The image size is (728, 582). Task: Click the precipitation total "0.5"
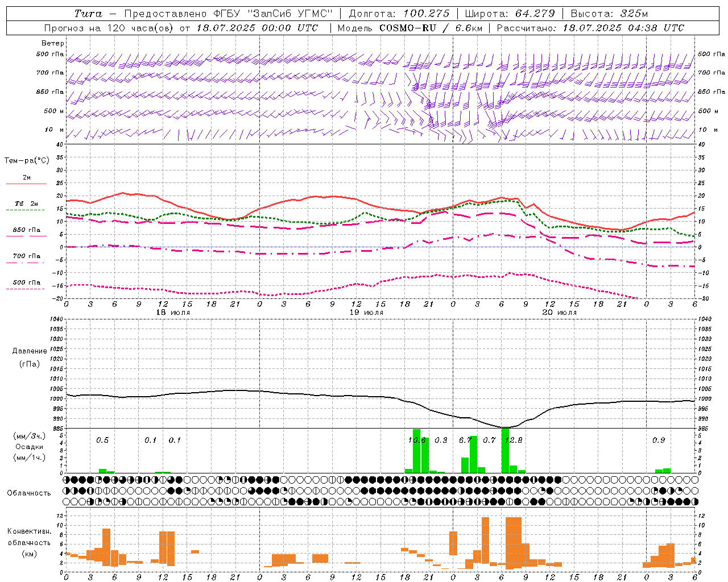(102, 440)
